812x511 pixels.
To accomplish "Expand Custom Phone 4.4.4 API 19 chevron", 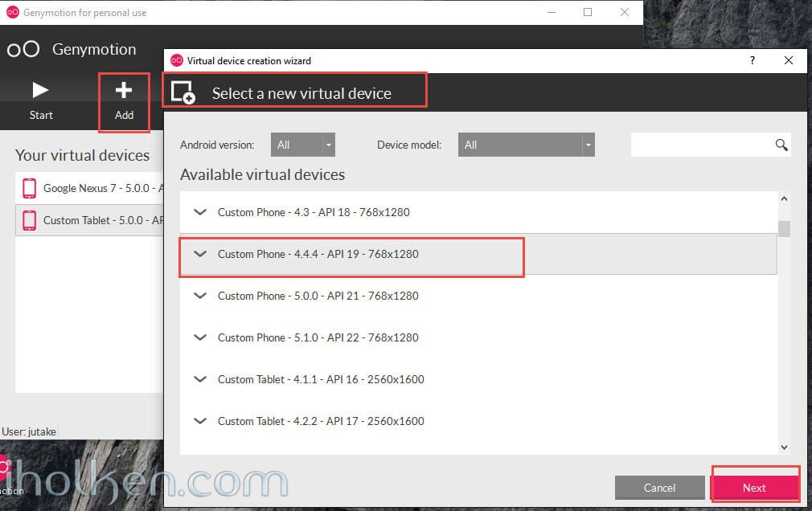I will coord(200,254).
